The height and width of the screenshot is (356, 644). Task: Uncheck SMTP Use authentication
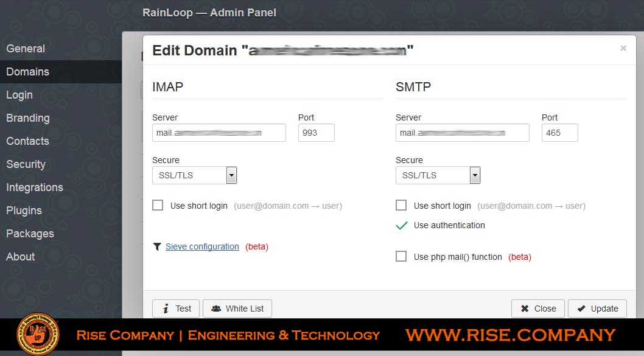coord(401,225)
